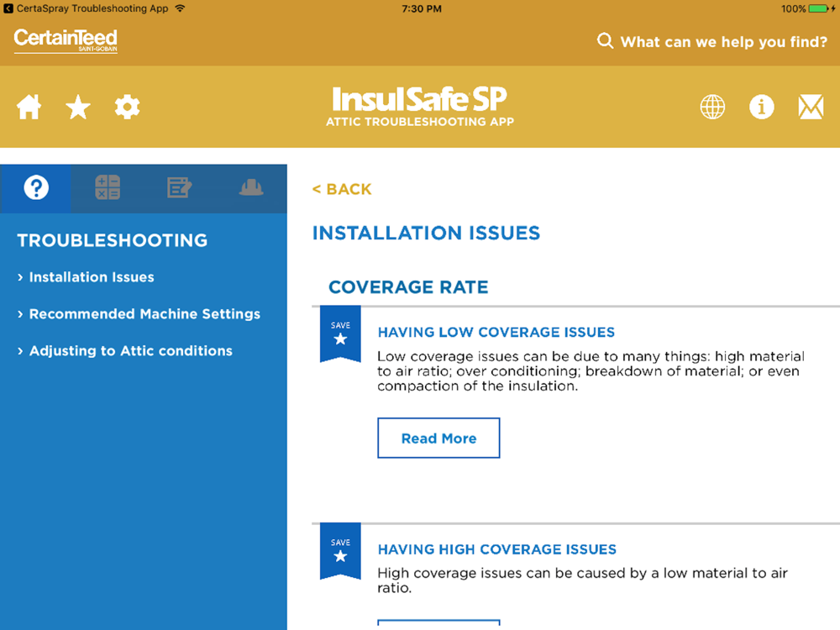This screenshot has width=840, height=630.
Task: Go back using the BACK link
Action: (342, 189)
